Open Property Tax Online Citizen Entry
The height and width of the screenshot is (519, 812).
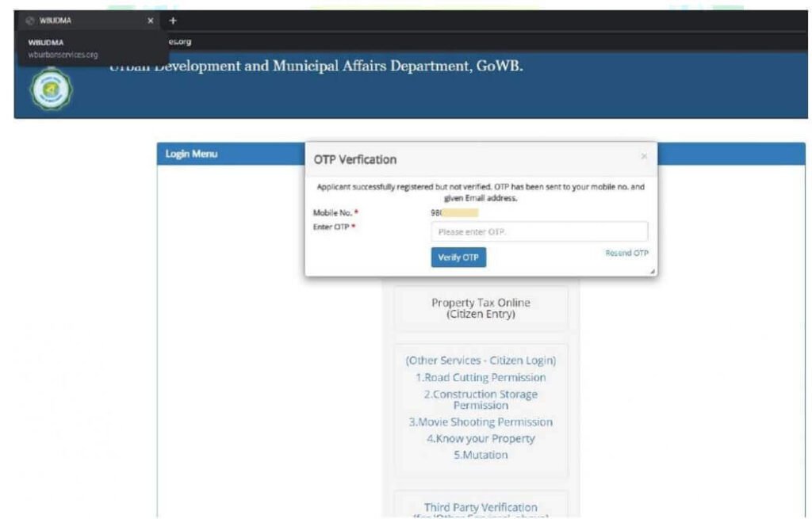point(481,308)
